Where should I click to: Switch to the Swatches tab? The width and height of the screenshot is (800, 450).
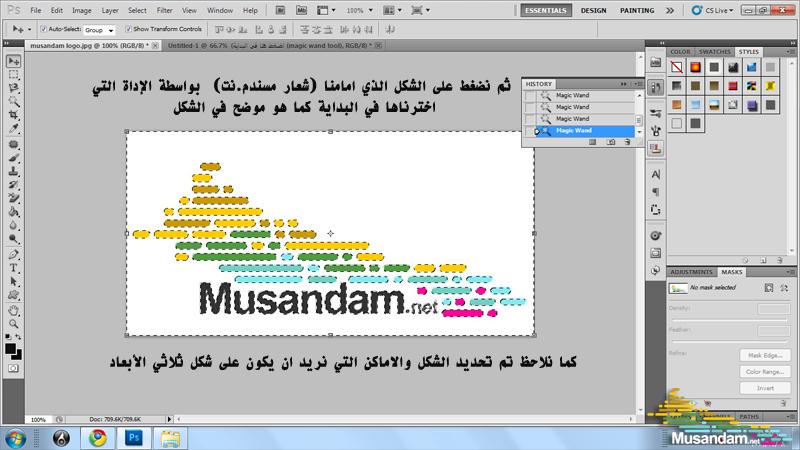point(714,52)
